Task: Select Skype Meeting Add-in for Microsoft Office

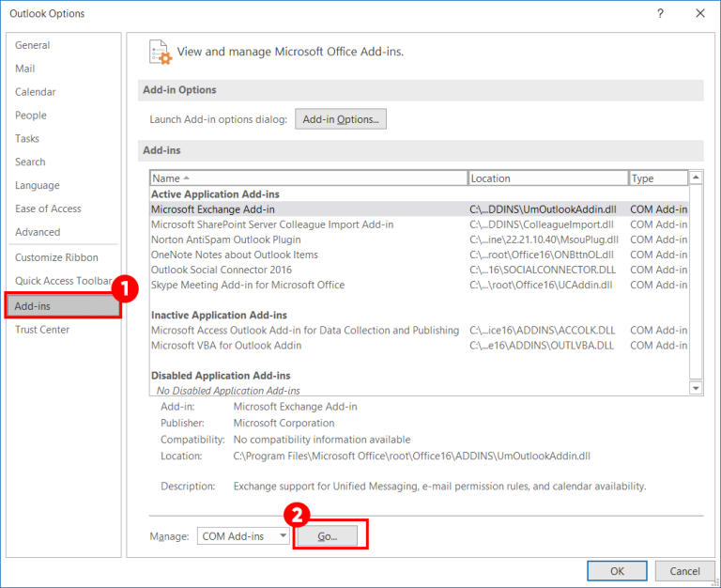Action: tap(248, 285)
